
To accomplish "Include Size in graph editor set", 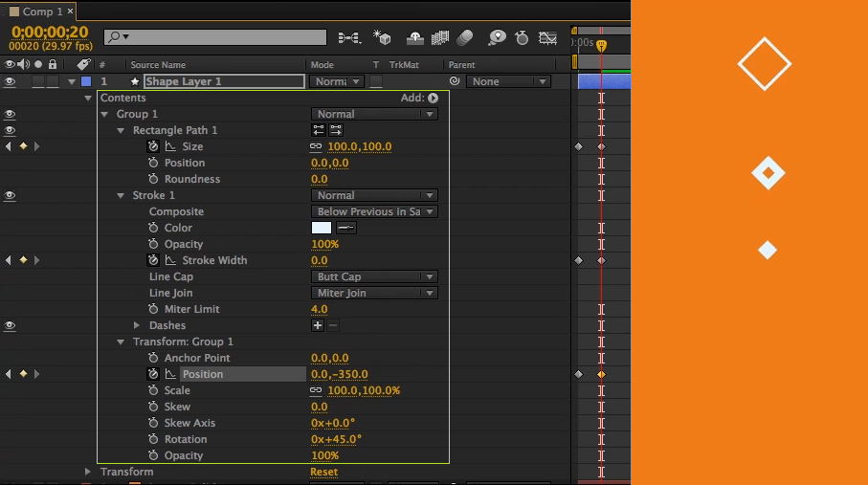I will 170,146.
